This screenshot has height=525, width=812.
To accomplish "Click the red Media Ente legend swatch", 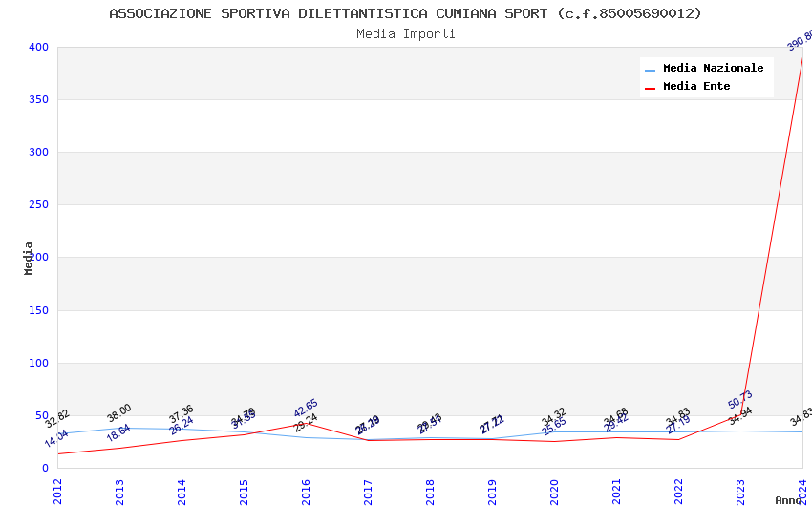I will tap(650, 89).
